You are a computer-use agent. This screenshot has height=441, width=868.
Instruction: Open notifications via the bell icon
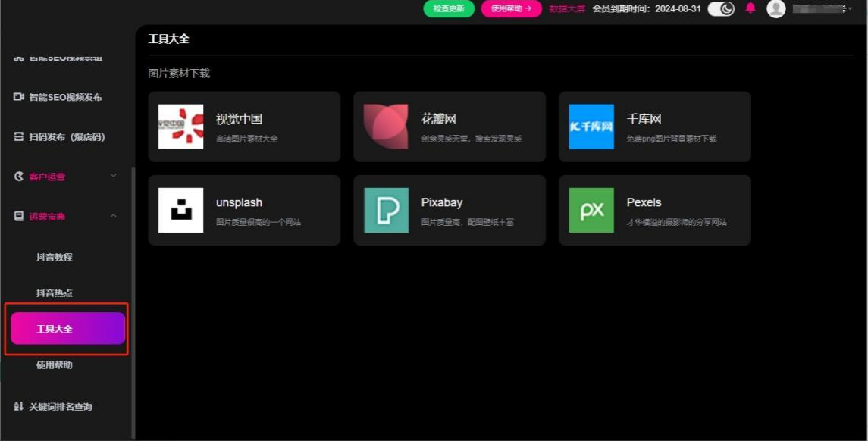pyautogui.click(x=750, y=8)
